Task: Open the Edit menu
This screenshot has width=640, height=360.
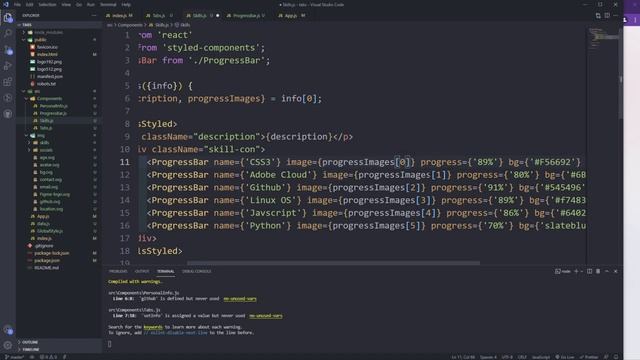Action: pyautogui.click(x=30, y=4)
